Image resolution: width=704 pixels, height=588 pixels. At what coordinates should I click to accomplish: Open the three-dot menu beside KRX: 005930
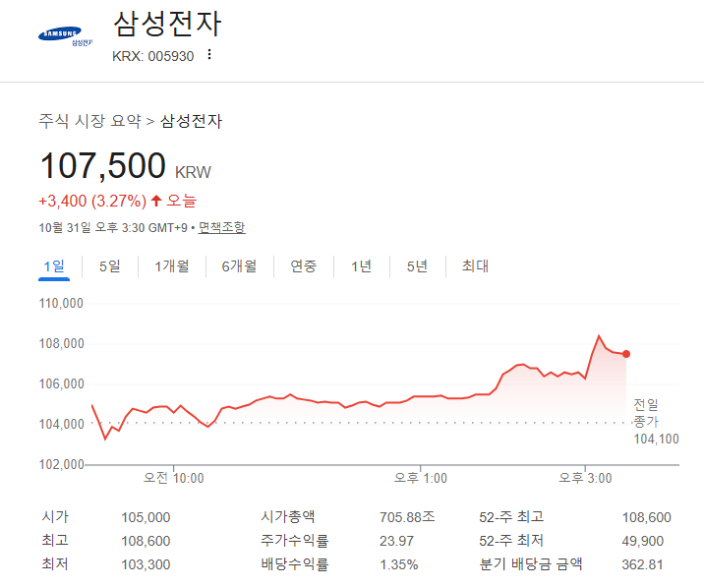[x=209, y=55]
